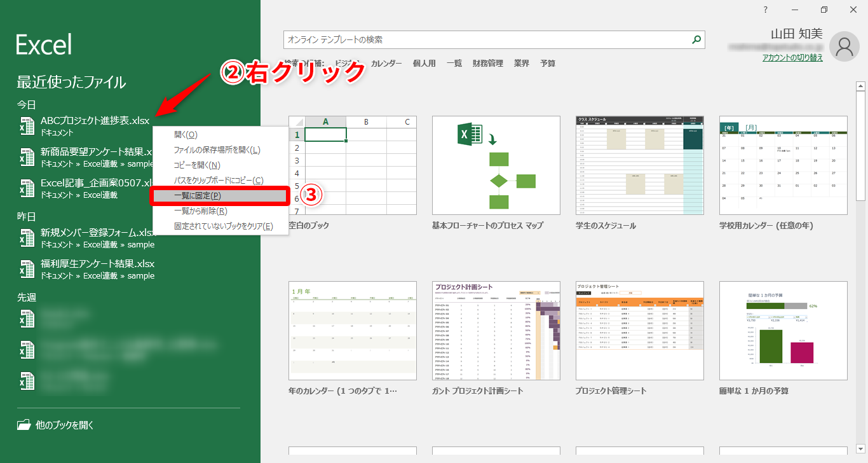This screenshot has width=868, height=463.
Task: Select the 基本フローチャートのプロセス マップ template thumbnail
Action: [496, 165]
